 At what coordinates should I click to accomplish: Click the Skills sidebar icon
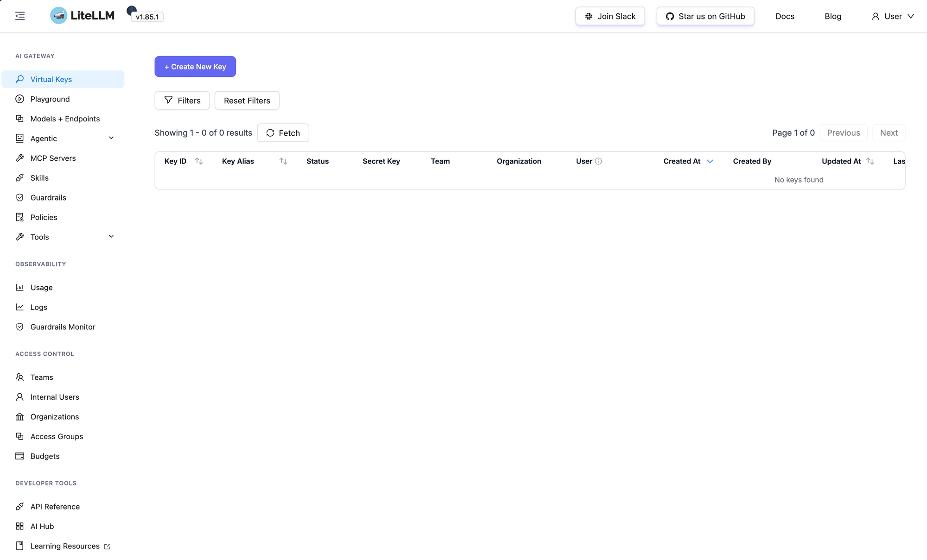(x=19, y=178)
